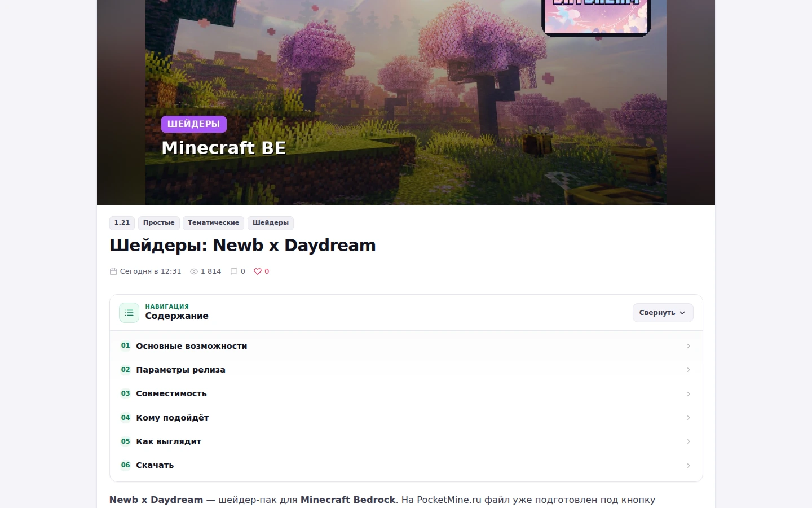Click the comments speech bubble icon

point(234,271)
